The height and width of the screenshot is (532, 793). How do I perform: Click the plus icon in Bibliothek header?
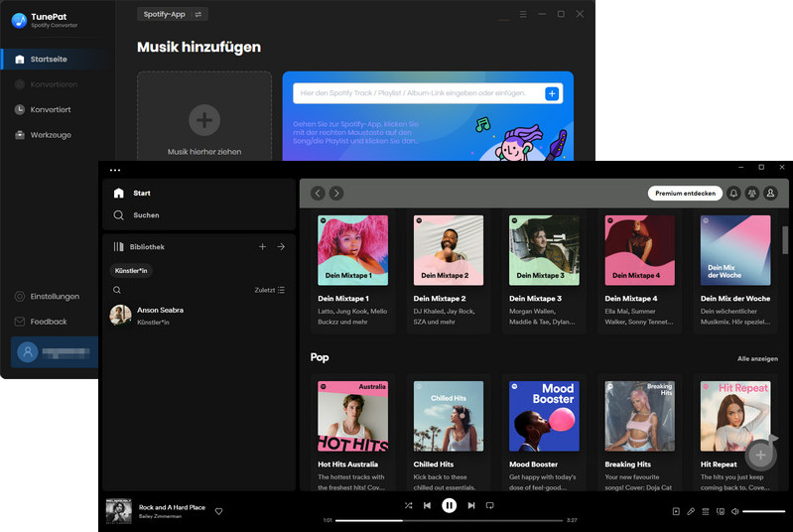click(262, 247)
